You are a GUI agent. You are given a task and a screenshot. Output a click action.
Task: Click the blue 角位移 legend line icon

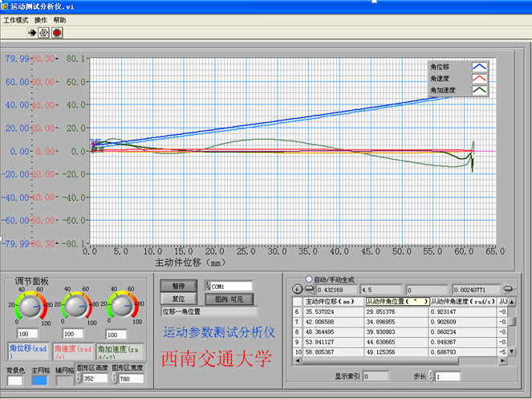(x=479, y=67)
